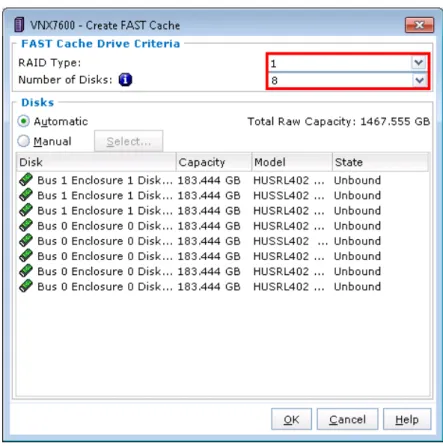Screen dimensions: 443x446
Task: Click the disk icon of the last list row
Action: click(26, 286)
